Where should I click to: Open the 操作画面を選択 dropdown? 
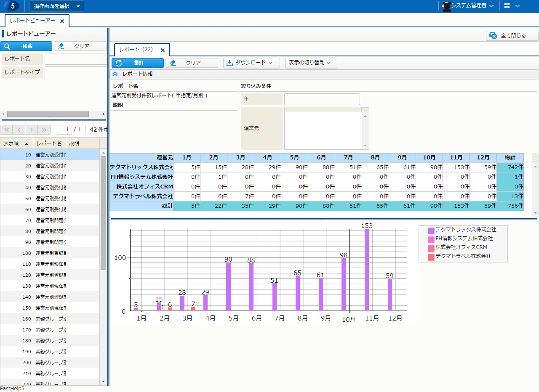pos(56,6)
